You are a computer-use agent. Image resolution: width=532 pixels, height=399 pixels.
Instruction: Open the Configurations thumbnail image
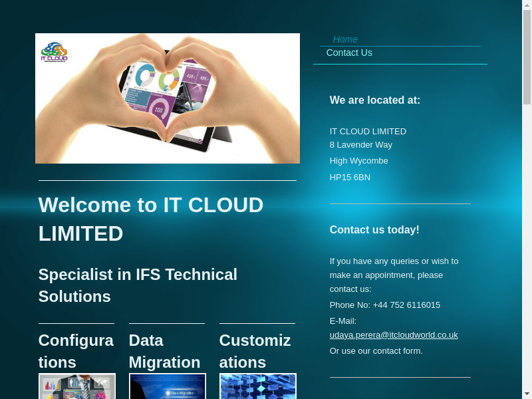click(77, 386)
